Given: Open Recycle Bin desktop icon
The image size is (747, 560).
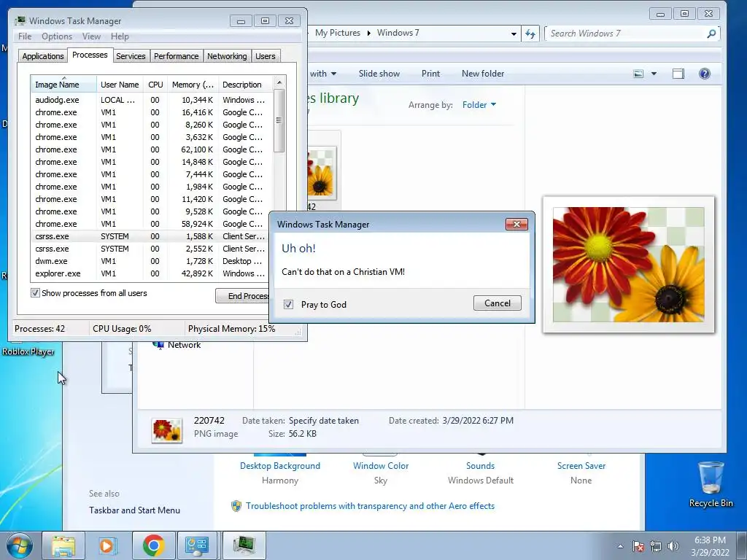Looking at the screenshot, I should 711,484.
